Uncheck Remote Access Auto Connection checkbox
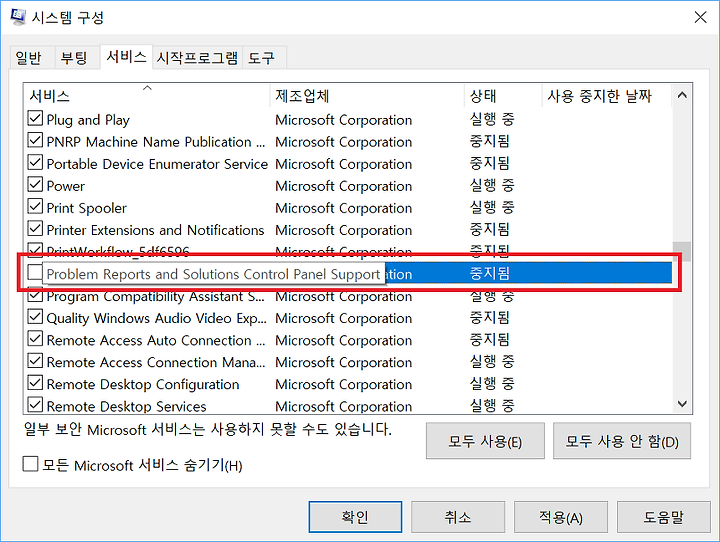This screenshot has height=542, width=720. 35,339
